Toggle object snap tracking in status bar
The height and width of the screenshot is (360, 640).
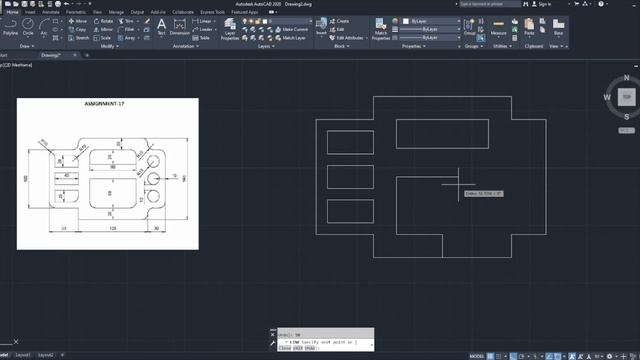(x=549, y=356)
